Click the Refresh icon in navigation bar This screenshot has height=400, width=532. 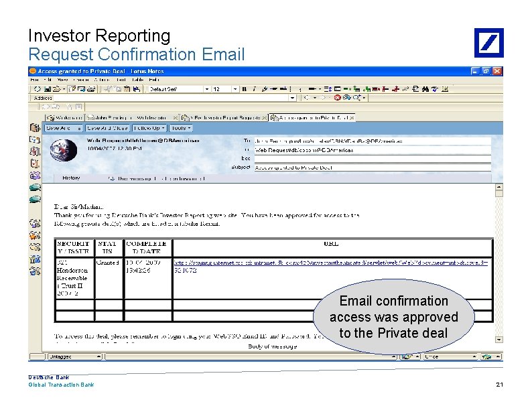click(x=347, y=98)
